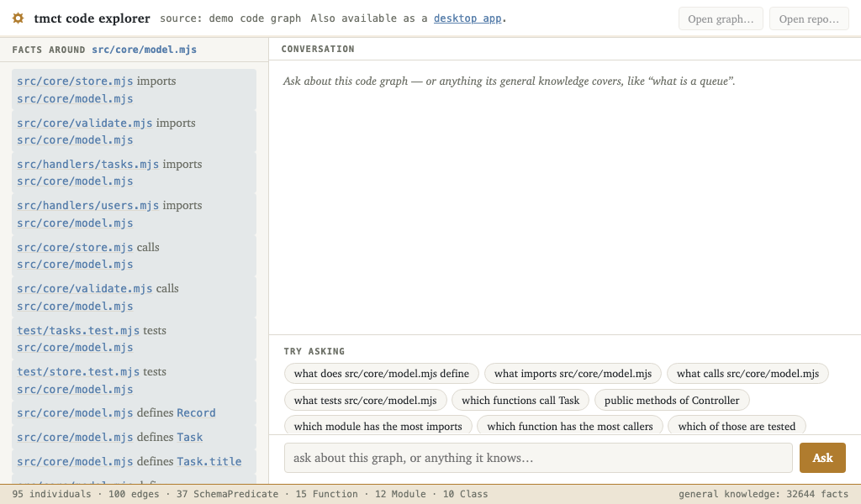Click 'general knowledge: 32644 facts' status text
This screenshot has height=504, width=861.
pos(763,494)
